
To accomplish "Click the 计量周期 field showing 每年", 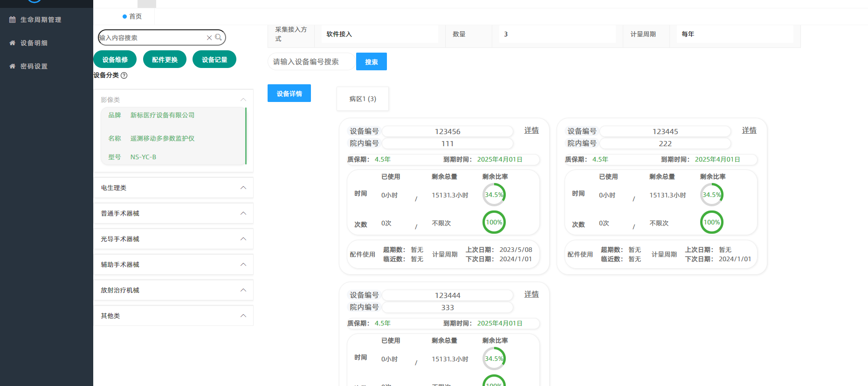I will pyautogui.click(x=735, y=34).
